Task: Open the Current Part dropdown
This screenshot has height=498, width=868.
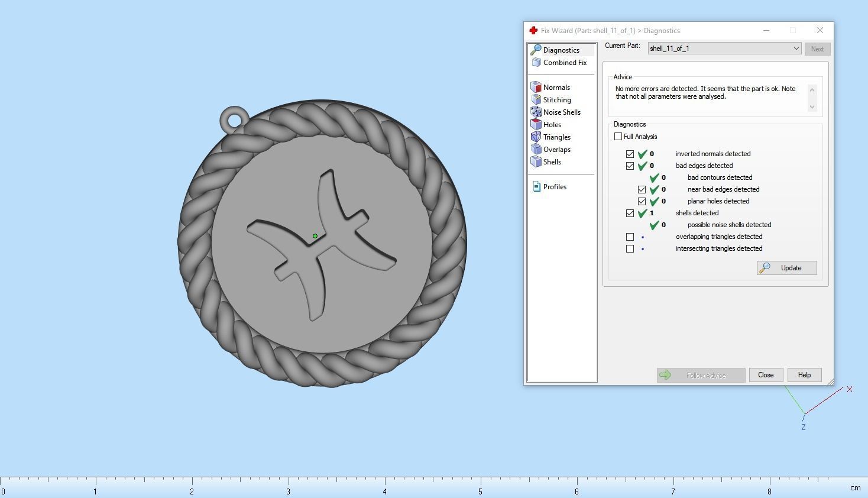Action: point(724,48)
